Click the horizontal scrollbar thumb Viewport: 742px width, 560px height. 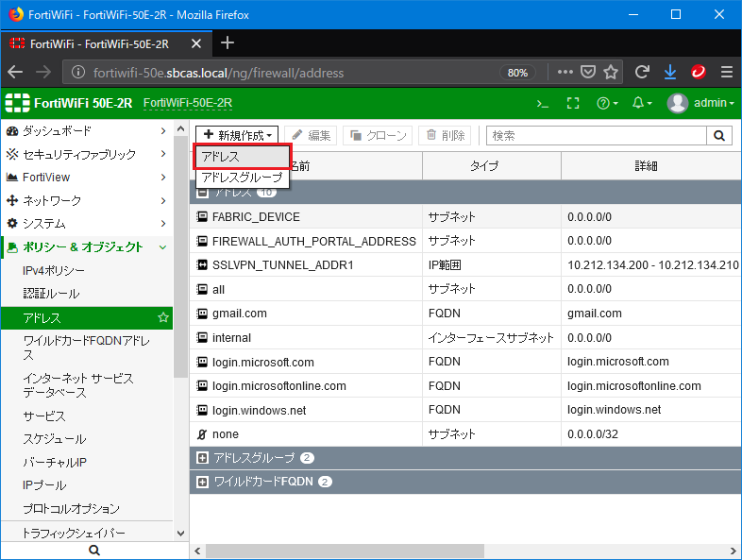point(345,551)
